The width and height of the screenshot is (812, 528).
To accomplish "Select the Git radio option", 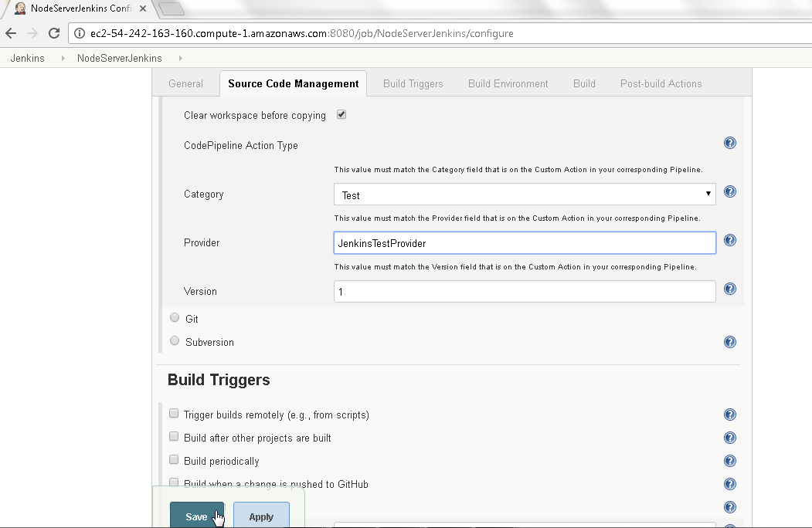I will pyautogui.click(x=175, y=317).
